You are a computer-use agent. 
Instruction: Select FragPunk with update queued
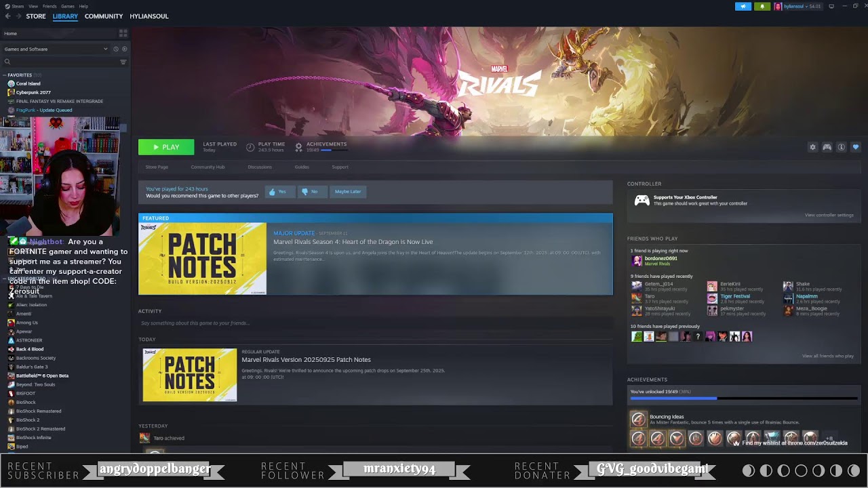(x=43, y=110)
